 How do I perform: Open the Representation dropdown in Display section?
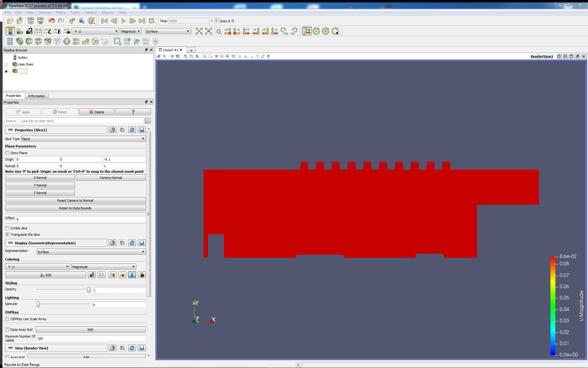click(91, 252)
